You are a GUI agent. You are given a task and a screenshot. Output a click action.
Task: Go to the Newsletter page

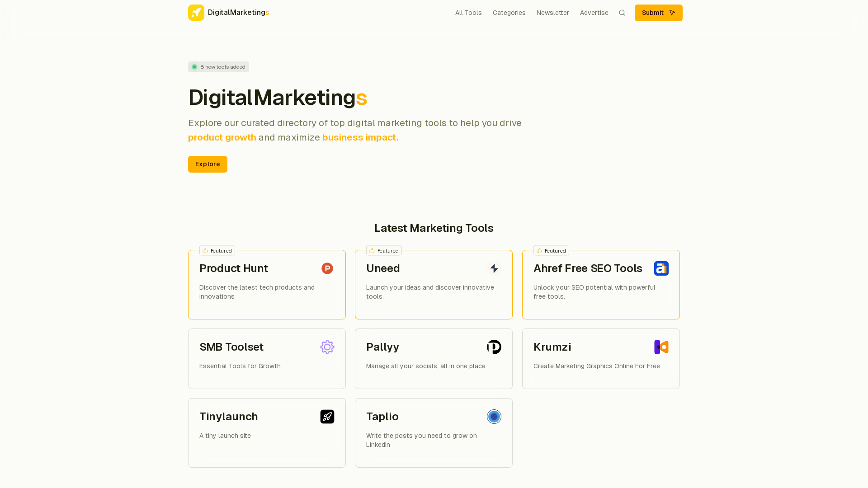pyautogui.click(x=552, y=13)
